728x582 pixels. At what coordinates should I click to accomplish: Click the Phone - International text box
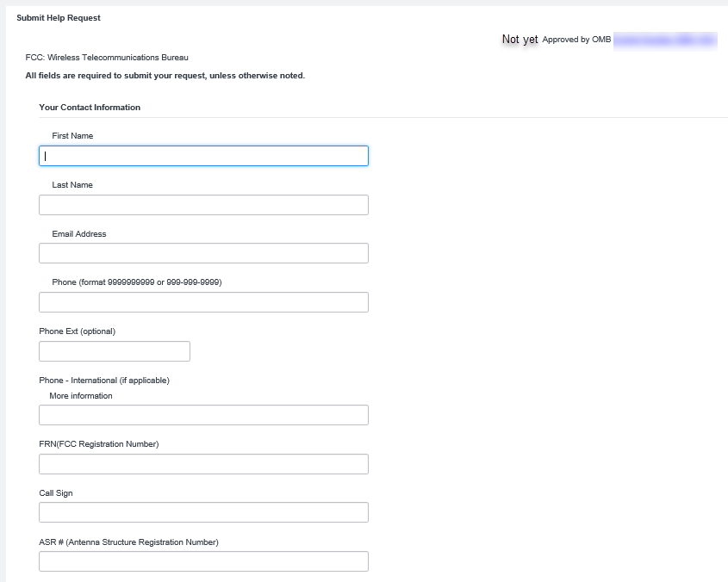pos(203,415)
